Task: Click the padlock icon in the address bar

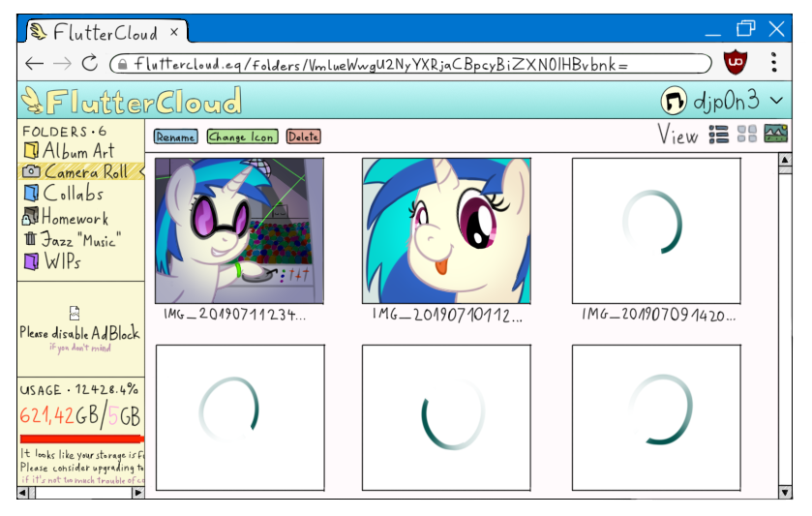Action: [x=122, y=64]
